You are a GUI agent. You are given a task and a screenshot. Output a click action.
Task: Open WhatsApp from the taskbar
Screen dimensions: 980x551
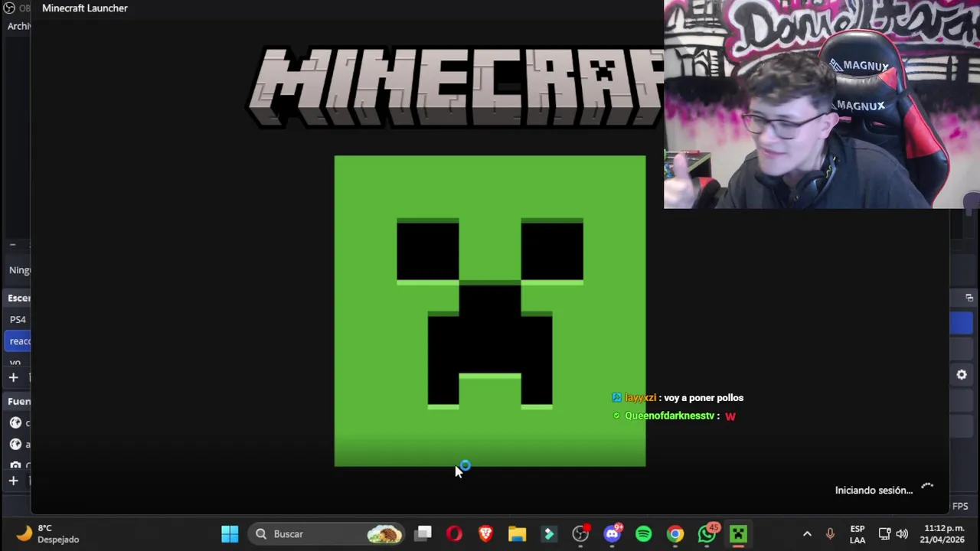(707, 533)
